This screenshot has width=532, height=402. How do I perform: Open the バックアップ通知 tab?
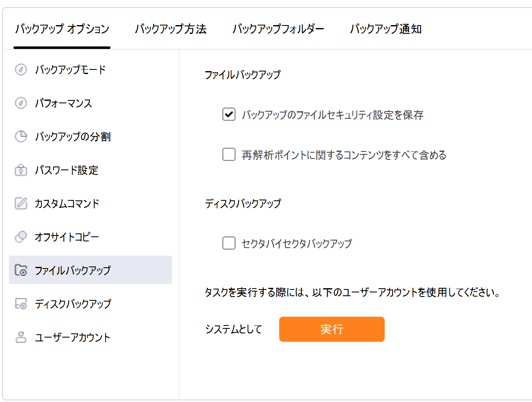coord(386,29)
